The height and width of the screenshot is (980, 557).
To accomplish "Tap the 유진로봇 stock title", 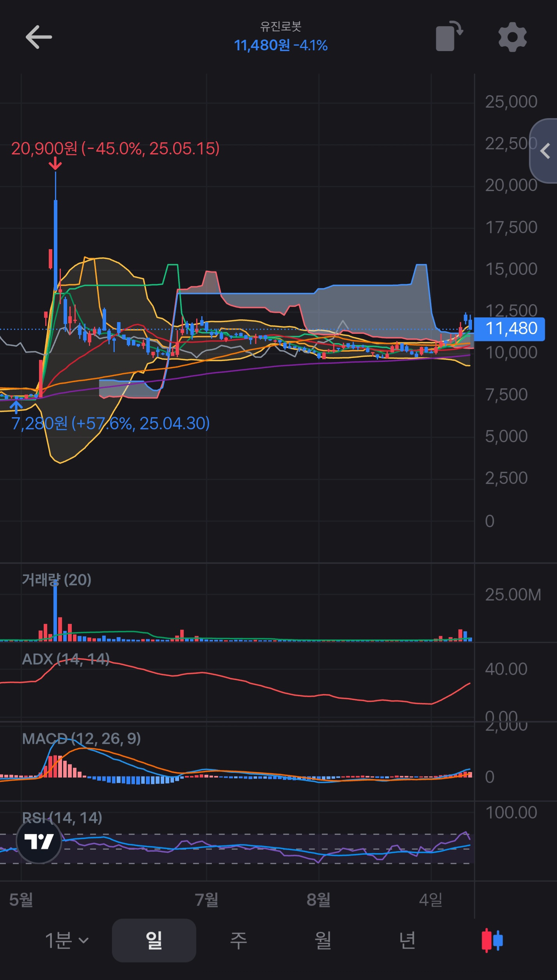I will 280,27.
